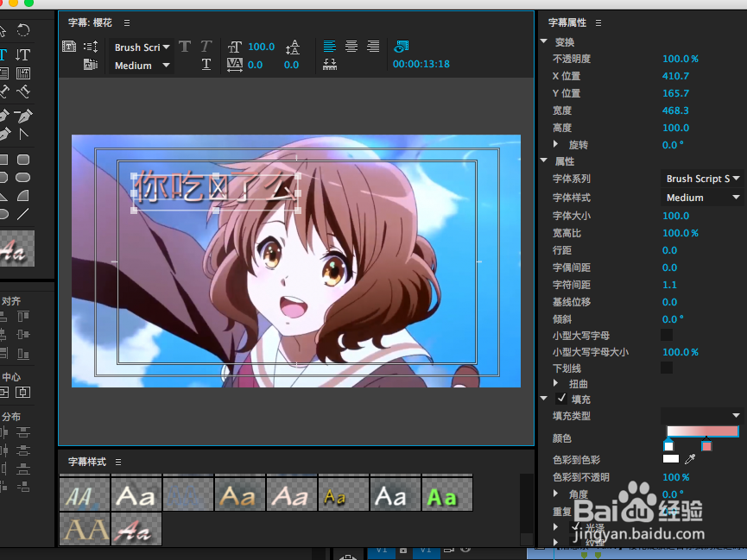
Task: Select the Convert Anchor Point tool
Action: [22, 135]
